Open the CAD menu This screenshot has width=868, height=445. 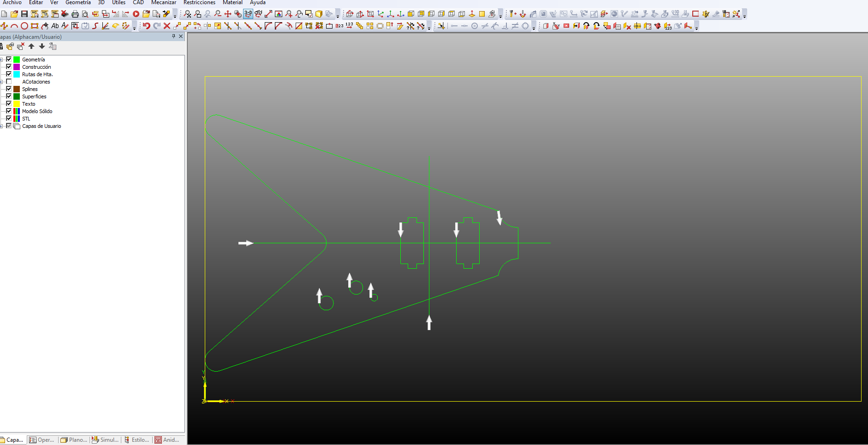138,3
